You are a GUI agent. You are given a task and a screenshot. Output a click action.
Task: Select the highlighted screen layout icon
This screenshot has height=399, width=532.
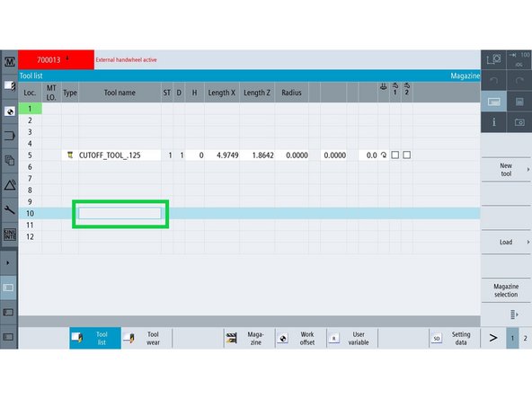pyautogui.click(x=8, y=288)
